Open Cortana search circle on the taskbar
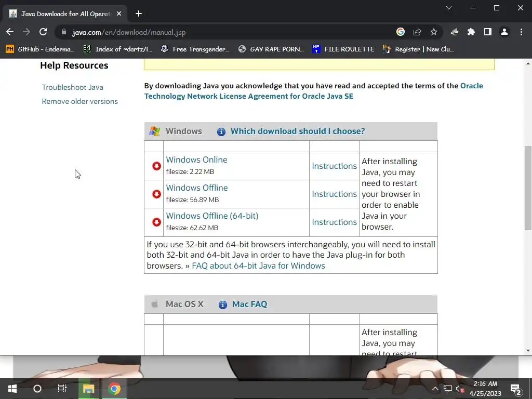 click(x=37, y=389)
